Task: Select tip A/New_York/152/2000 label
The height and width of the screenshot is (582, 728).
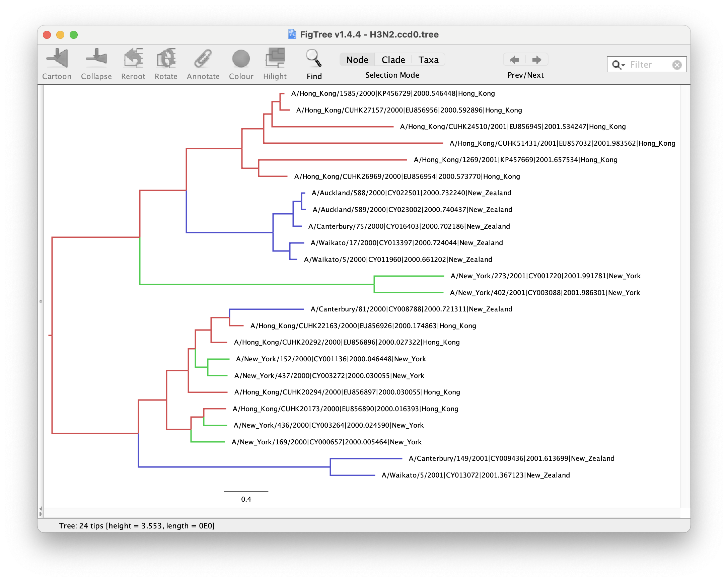Action: (x=331, y=359)
